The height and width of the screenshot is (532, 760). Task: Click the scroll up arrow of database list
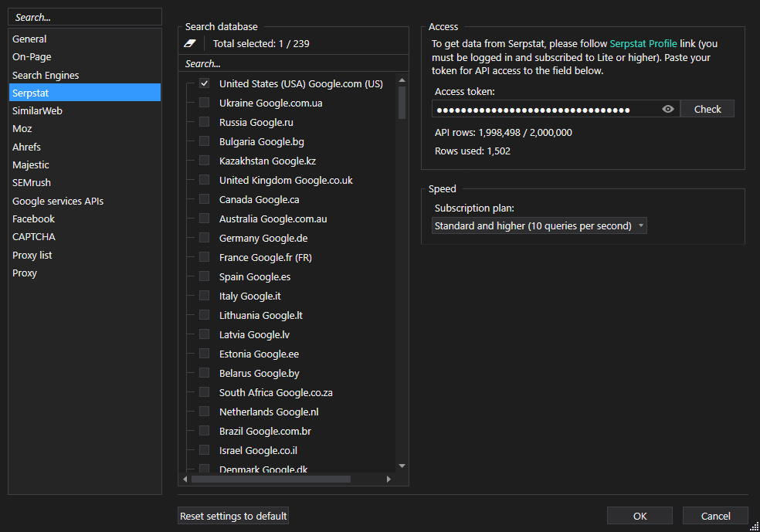pos(402,80)
